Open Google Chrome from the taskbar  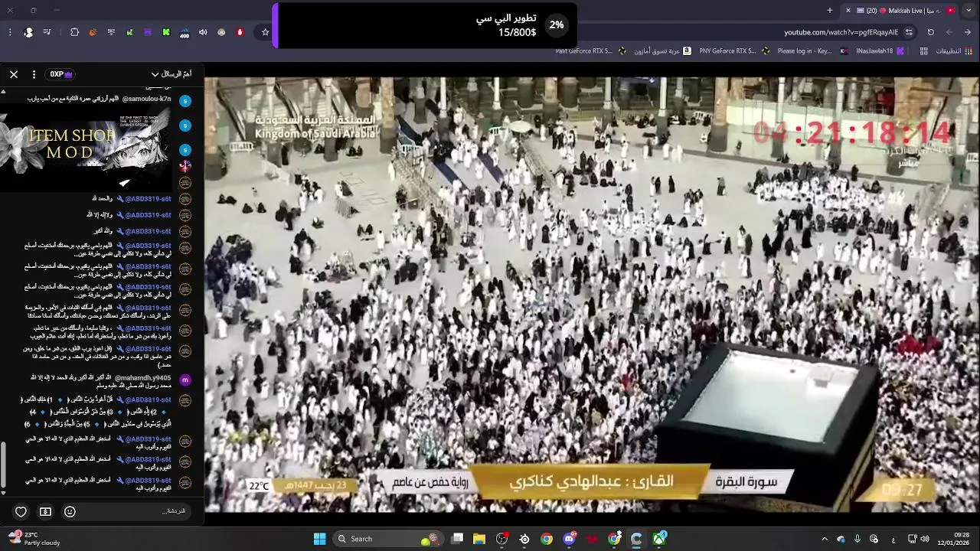click(x=547, y=539)
